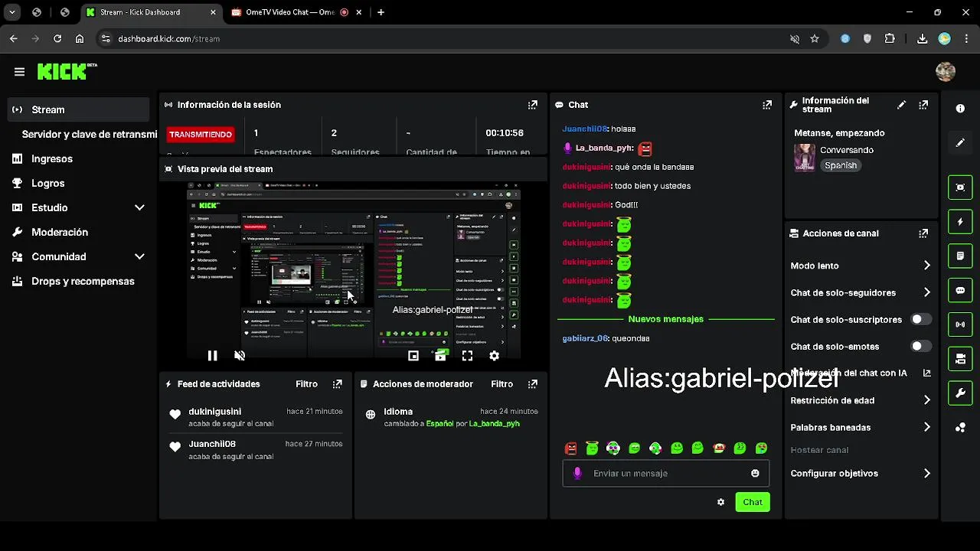Viewport: 980px width, 551px height.
Task: Insert the angry red emote
Action: [x=570, y=448]
